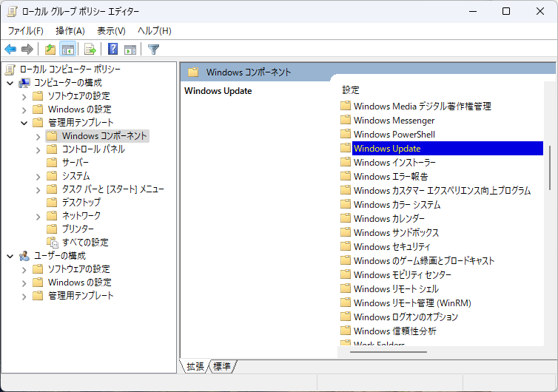Screen dimensions: 558x392
Task: Expand 管理用テンプレート under ユーザーの構成
Action: (24, 297)
